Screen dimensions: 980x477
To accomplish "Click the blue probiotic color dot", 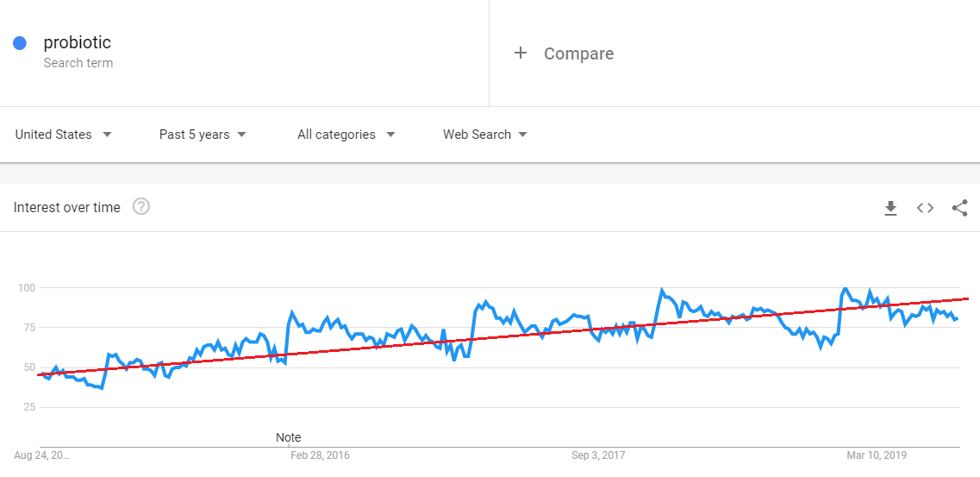I will point(19,43).
